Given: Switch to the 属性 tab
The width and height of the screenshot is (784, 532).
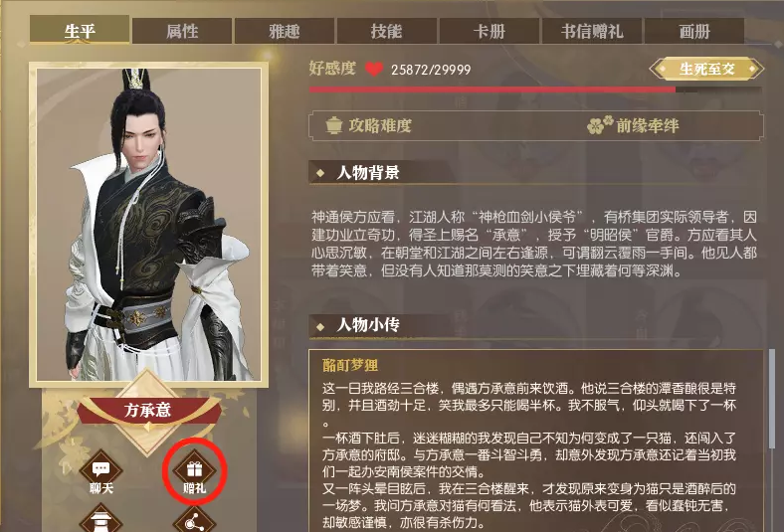Looking at the screenshot, I should [x=182, y=32].
